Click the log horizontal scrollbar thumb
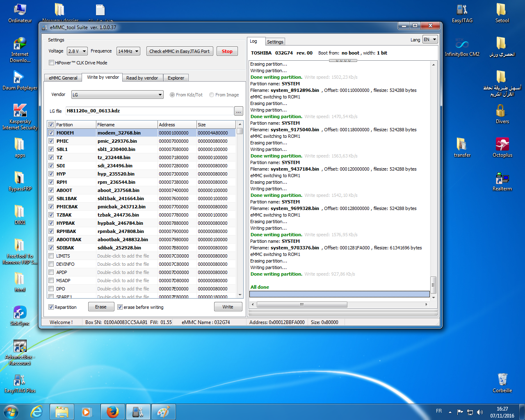The height and width of the screenshot is (420, 525). (302, 304)
